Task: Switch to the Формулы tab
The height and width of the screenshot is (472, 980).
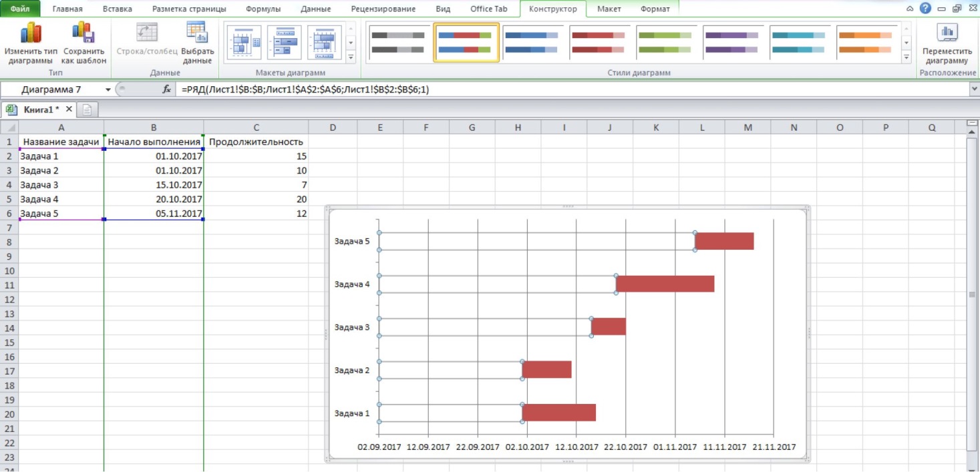Action: [x=263, y=9]
